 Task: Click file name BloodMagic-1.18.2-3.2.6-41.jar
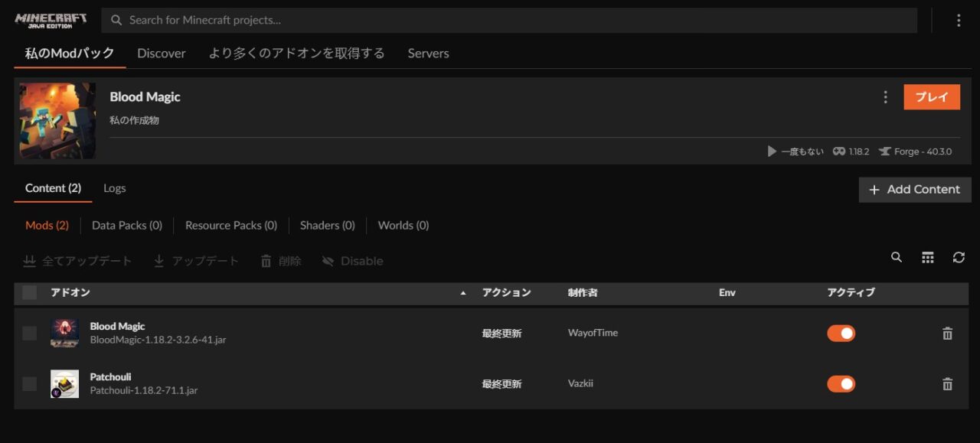click(158, 340)
